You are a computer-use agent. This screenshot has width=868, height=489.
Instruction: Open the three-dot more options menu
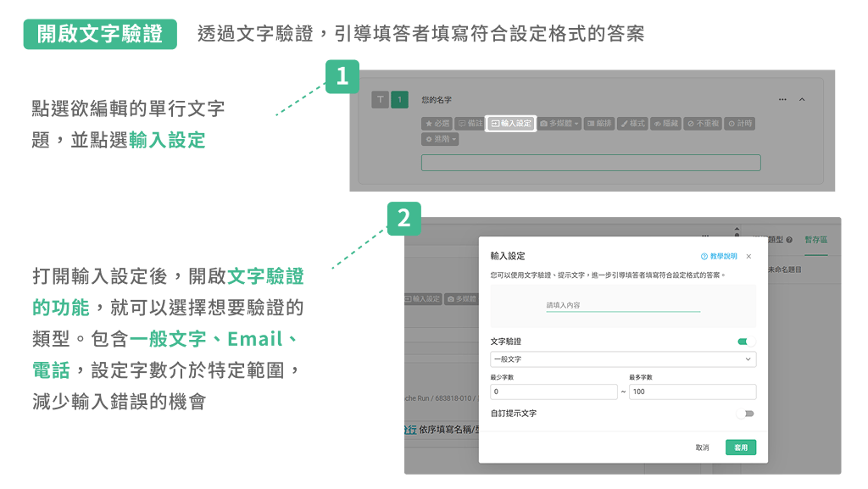point(782,99)
